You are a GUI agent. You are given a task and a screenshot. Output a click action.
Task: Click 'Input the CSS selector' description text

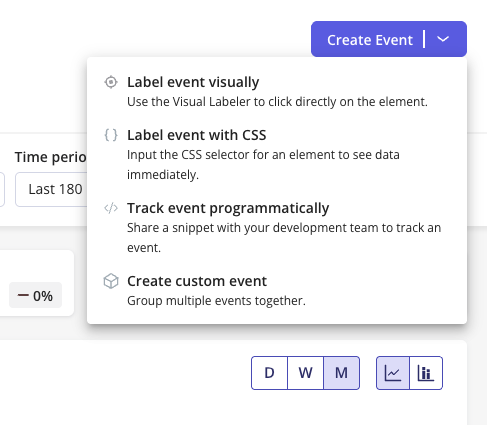tap(263, 165)
